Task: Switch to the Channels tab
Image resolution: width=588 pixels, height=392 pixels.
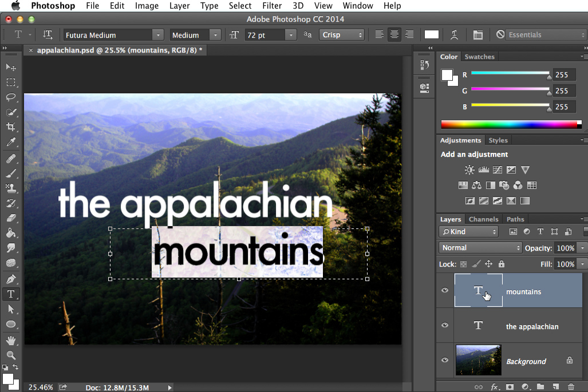Action: (x=483, y=219)
